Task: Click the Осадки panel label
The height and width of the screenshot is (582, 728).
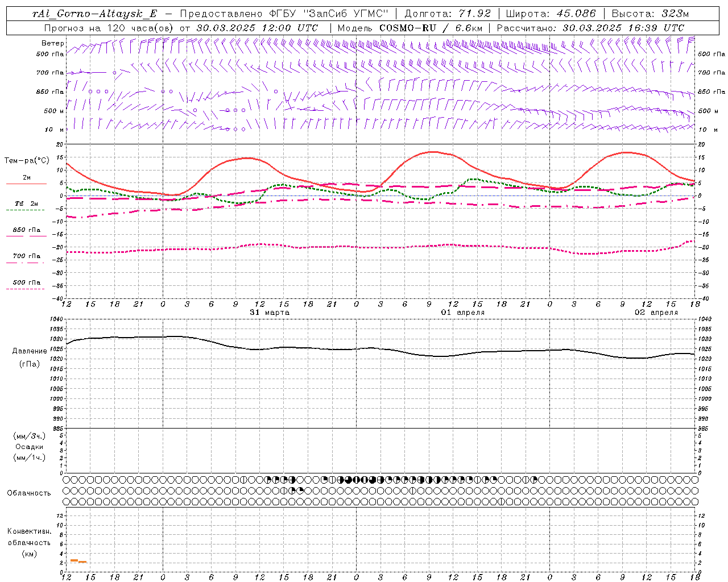Action: [x=30, y=447]
